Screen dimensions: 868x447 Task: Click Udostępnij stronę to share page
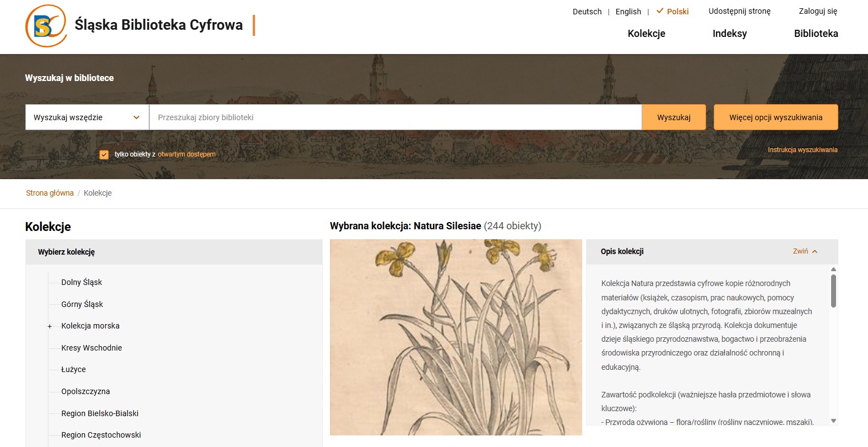click(x=740, y=11)
